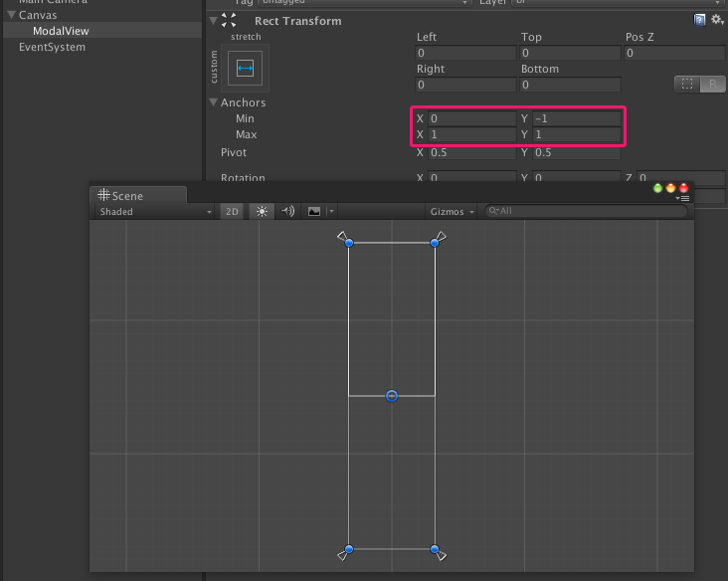Click the scene effects image icon
The image size is (728, 581).
(x=314, y=211)
